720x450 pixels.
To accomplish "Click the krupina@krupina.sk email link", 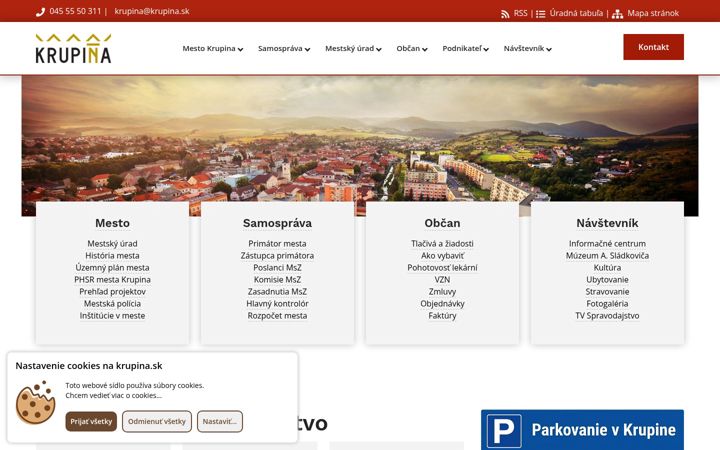I will pyautogui.click(x=152, y=11).
